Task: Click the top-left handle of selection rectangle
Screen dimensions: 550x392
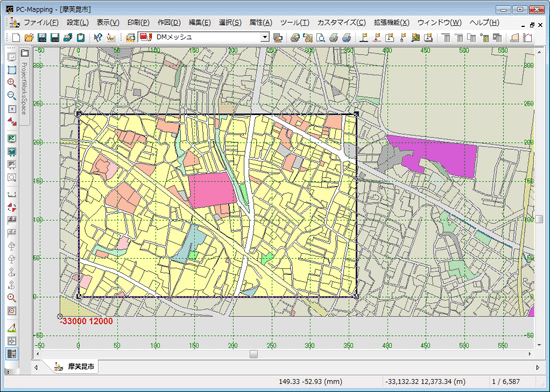Action: point(79,114)
